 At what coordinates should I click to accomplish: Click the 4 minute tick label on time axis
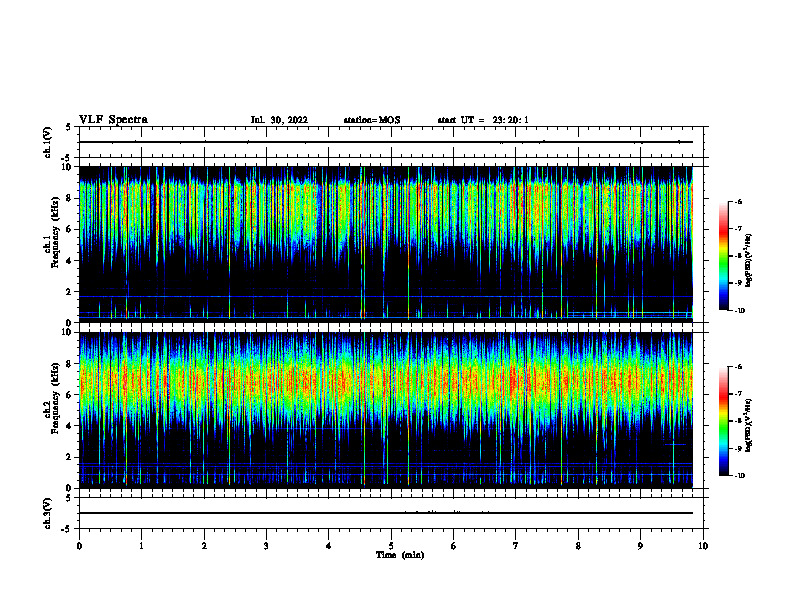tap(329, 546)
